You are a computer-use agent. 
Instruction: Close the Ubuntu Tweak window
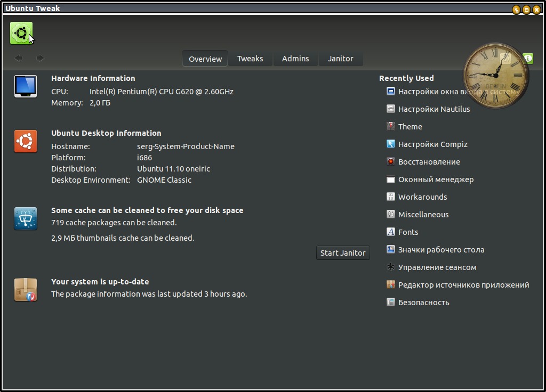coord(536,10)
